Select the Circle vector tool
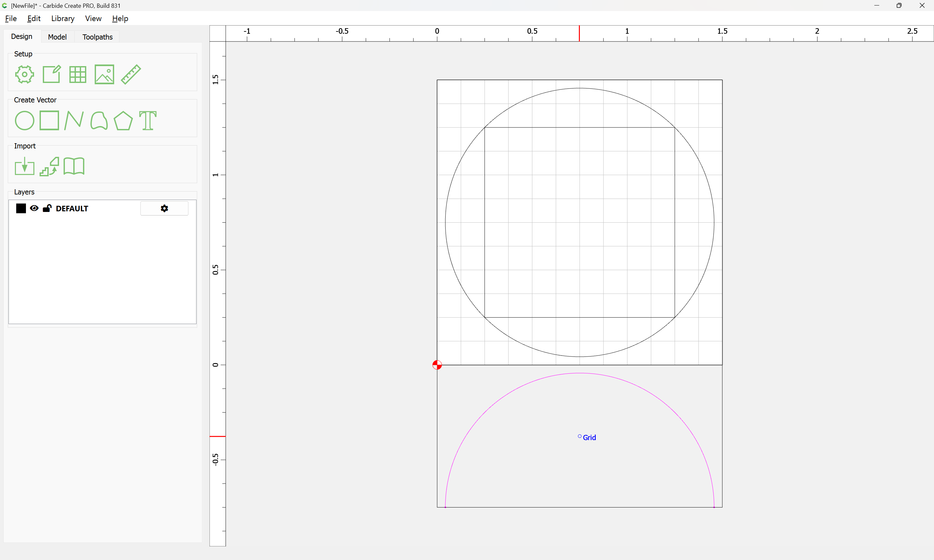The width and height of the screenshot is (934, 560). click(25, 121)
